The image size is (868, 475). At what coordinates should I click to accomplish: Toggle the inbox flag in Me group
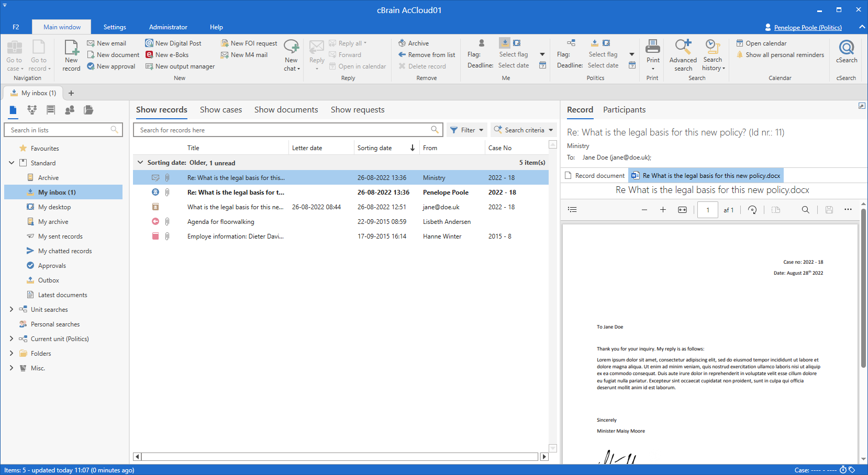(505, 43)
